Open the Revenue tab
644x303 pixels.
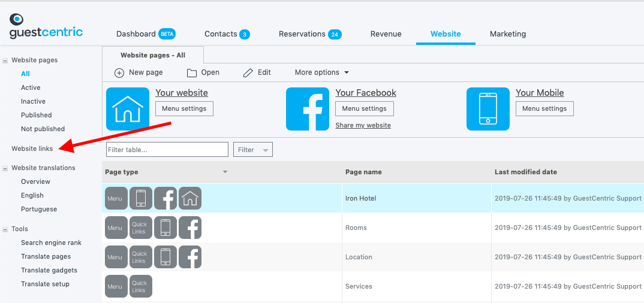pyautogui.click(x=386, y=34)
